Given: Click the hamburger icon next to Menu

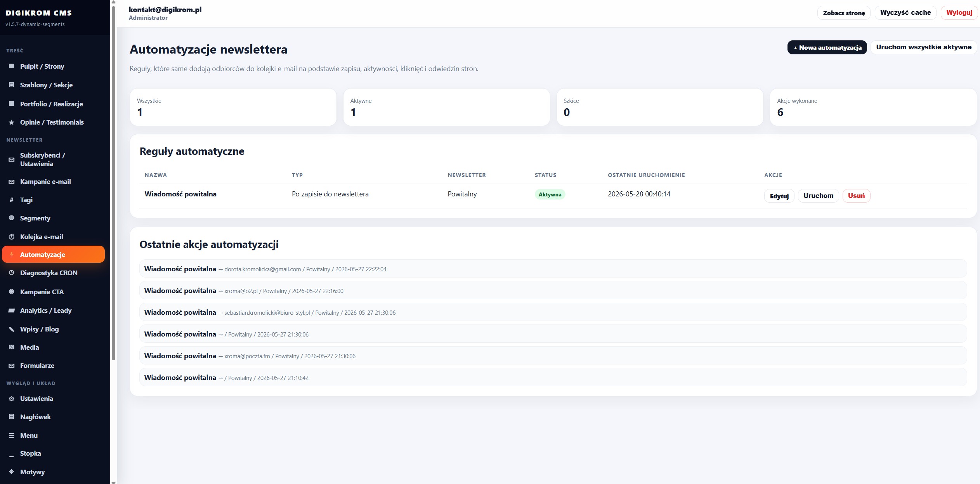Looking at the screenshot, I should 12,435.
